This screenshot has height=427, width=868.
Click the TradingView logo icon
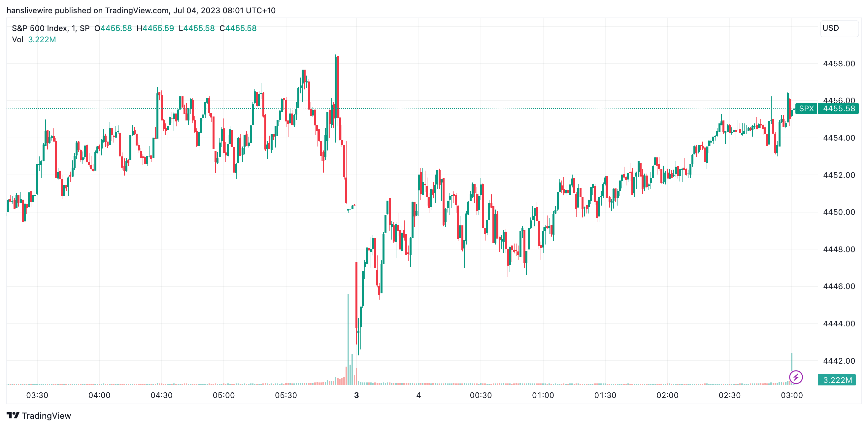13,415
